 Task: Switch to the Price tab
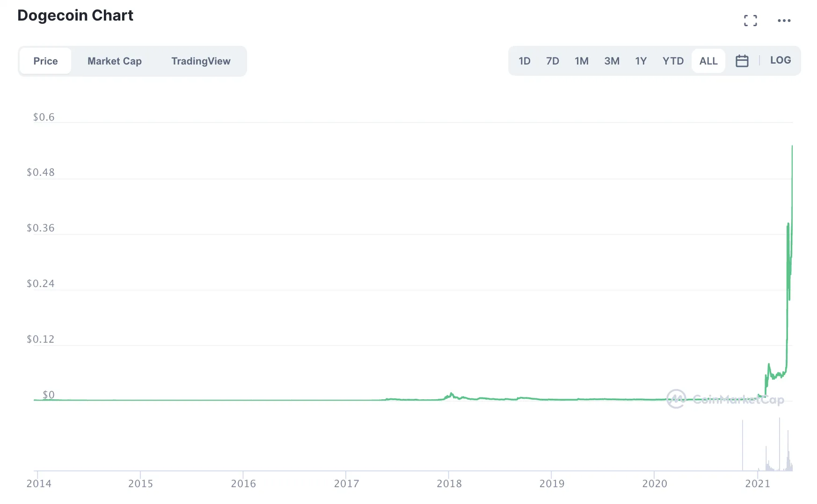(45, 61)
